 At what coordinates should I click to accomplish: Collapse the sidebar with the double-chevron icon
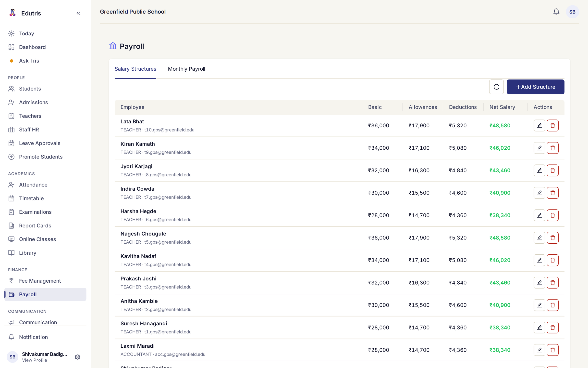point(78,13)
